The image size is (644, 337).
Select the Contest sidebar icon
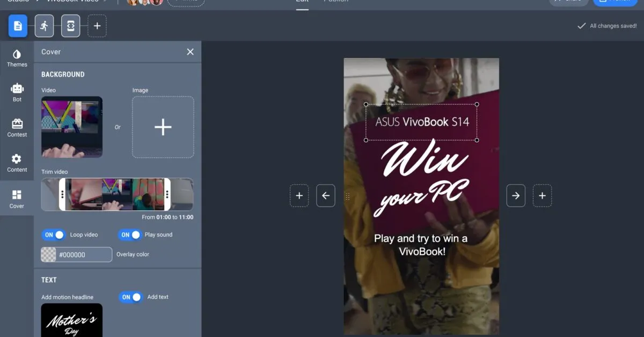point(17,128)
